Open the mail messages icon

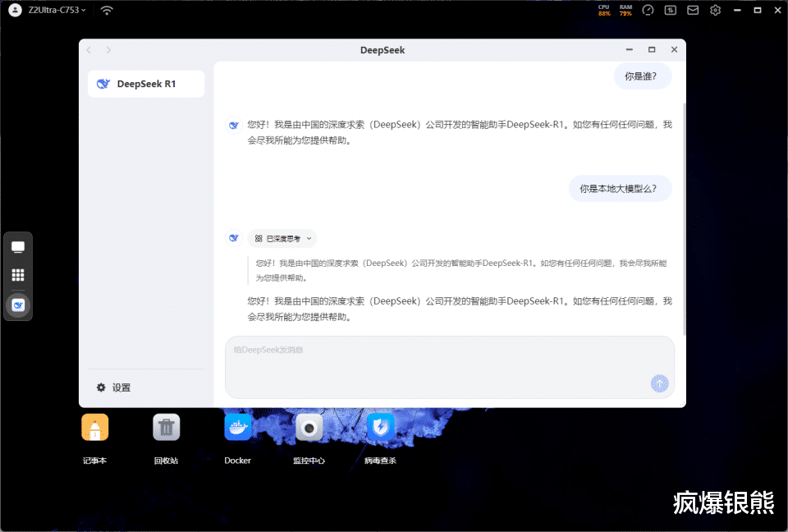click(693, 10)
